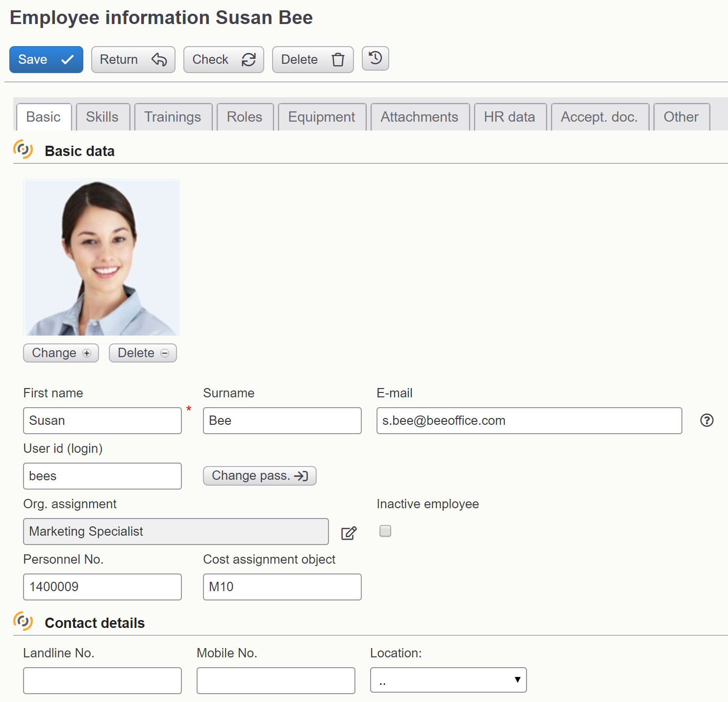Expand the Location dropdown
The width and height of the screenshot is (728, 702).
pyautogui.click(x=448, y=680)
